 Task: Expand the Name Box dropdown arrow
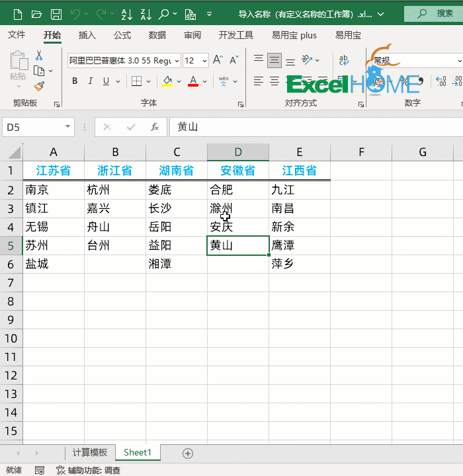click(67, 126)
